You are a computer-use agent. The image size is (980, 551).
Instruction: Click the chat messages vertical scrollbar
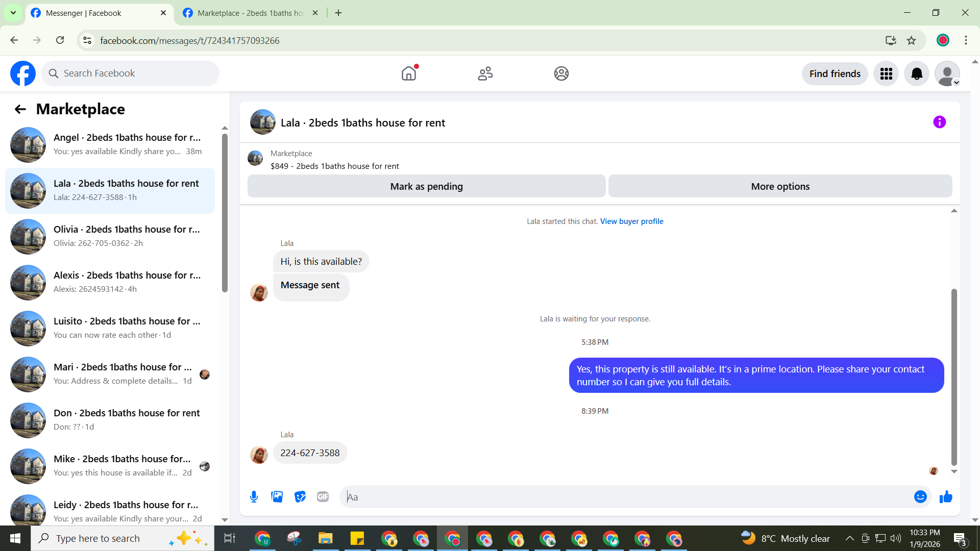pos(953,378)
